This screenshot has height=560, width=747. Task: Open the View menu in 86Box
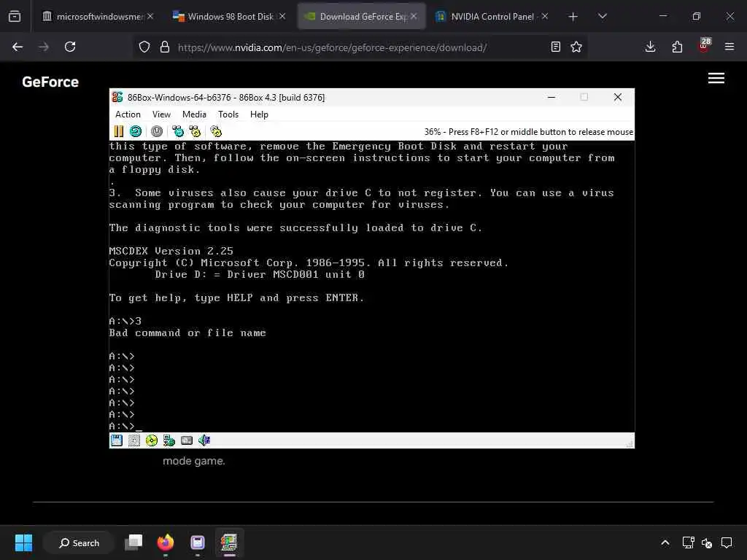coord(161,114)
